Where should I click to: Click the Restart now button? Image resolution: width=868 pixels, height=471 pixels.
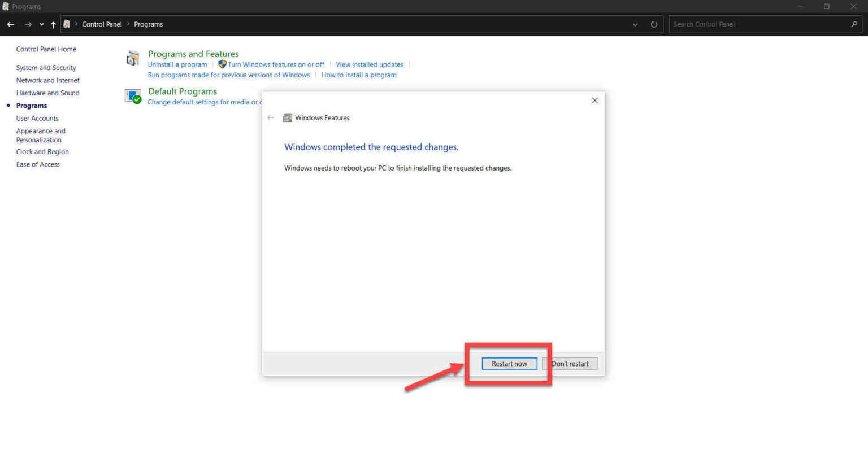coord(509,364)
